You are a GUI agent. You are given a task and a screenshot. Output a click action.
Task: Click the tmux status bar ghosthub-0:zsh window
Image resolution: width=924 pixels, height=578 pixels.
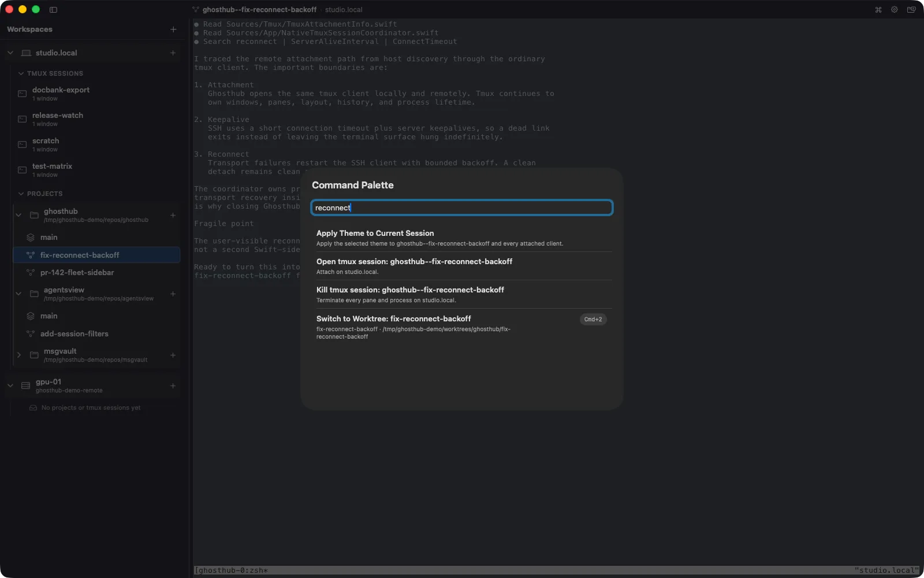[x=231, y=570]
